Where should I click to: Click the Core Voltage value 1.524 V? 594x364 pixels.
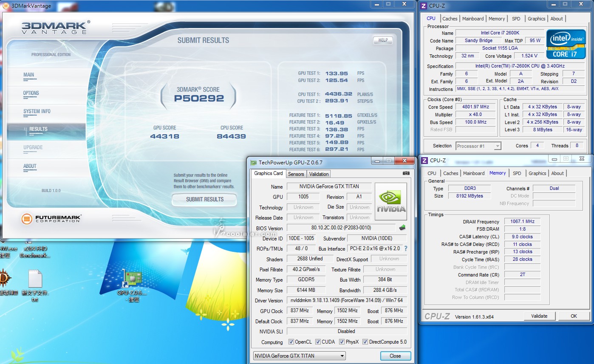click(x=529, y=56)
